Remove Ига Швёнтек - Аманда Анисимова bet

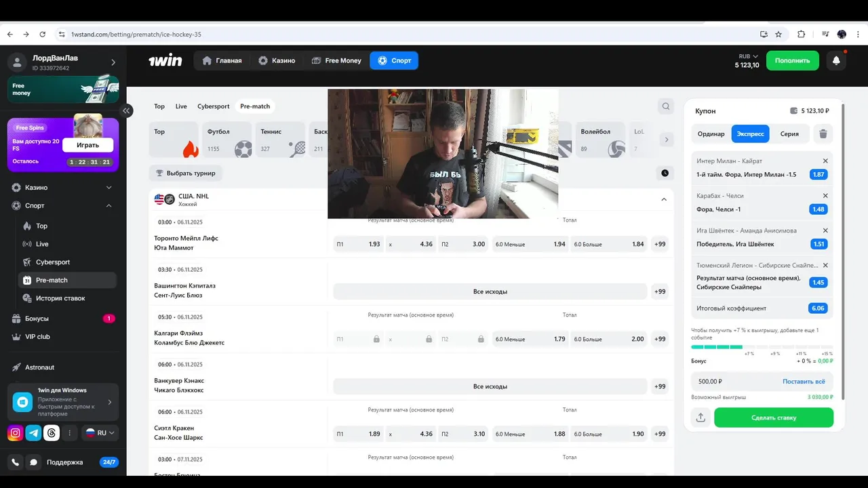tap(825, 230)
